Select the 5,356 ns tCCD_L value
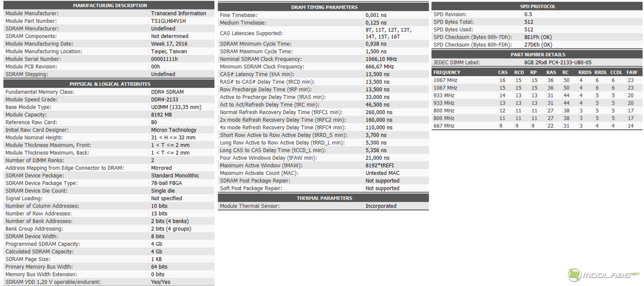Screen dimensions: 644x286 [376, 151]
